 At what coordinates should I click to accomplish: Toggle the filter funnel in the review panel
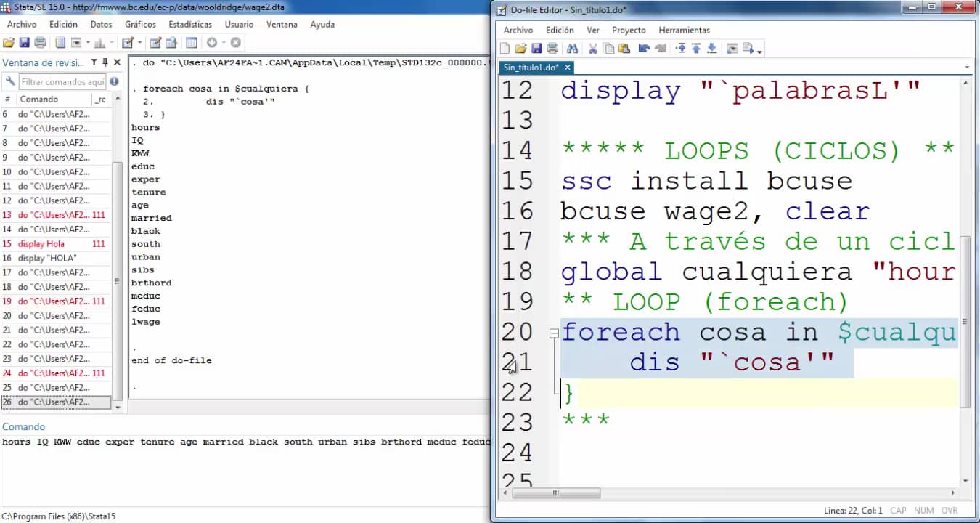pyautogui.click(x=93, y=62)
